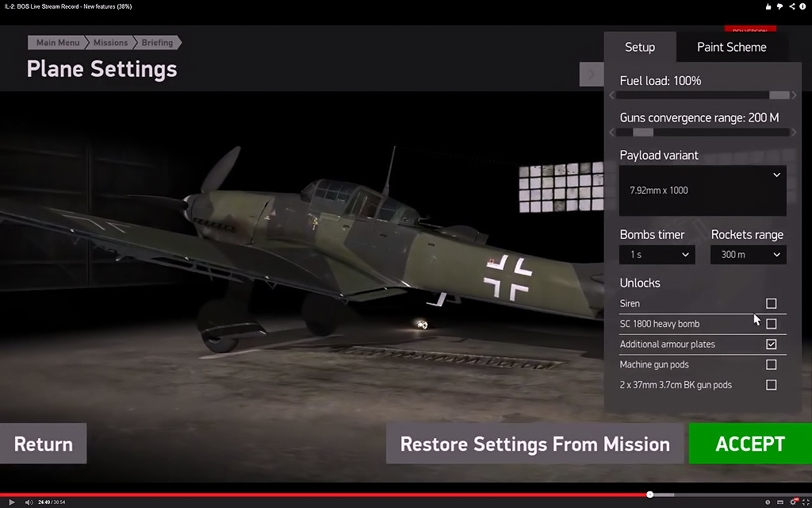Viewport: 812px width, 508px height.
Task: Click the 'Unlocks' section label
Action: click(640, 283)
